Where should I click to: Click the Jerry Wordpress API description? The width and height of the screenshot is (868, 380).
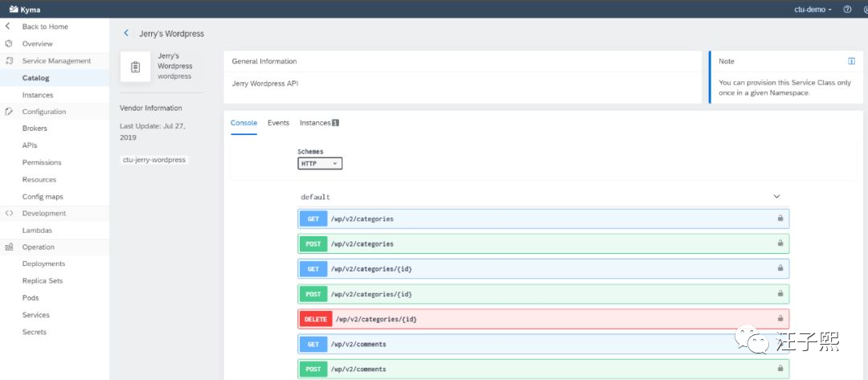click(265, 84)
